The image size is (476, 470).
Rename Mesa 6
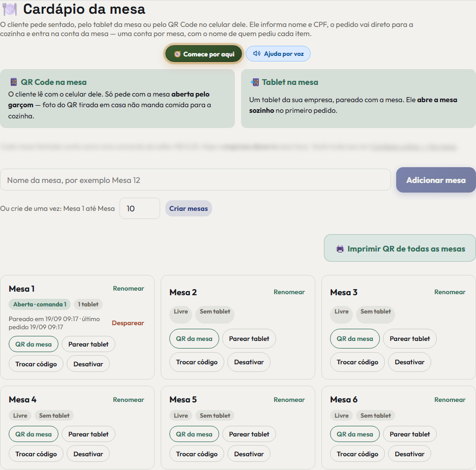(450, 400)
